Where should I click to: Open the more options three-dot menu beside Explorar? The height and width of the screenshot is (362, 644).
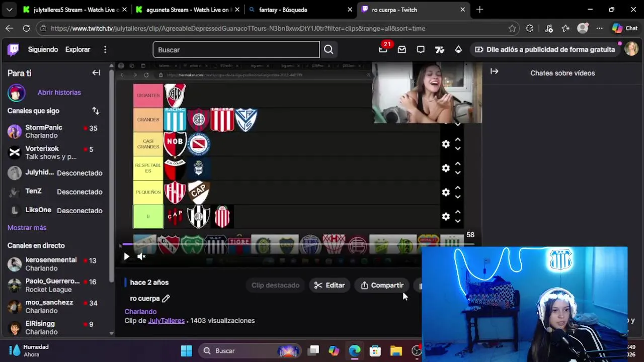click(x=105, y=49)
